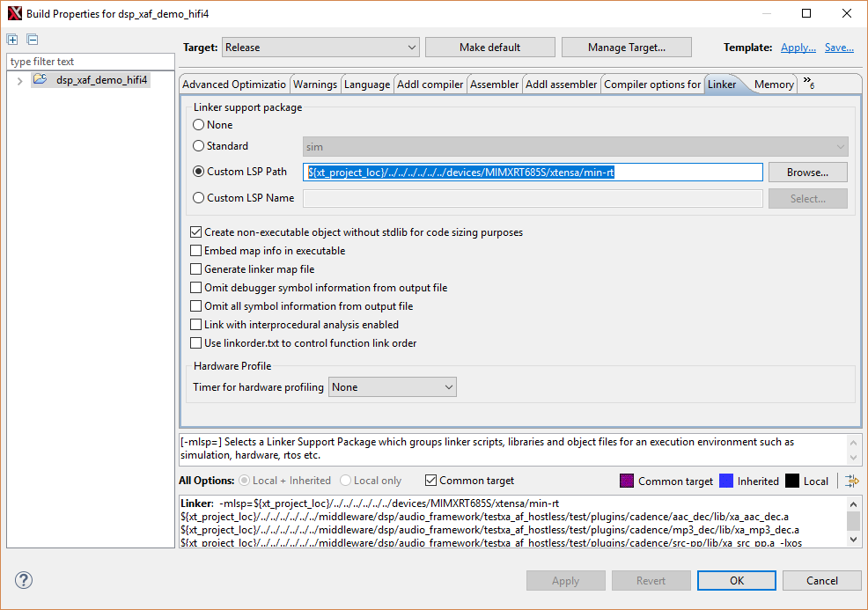The image size is (868, 610).
Task: Click the Xtensa app icon in title bar
Action: [13, 14]
